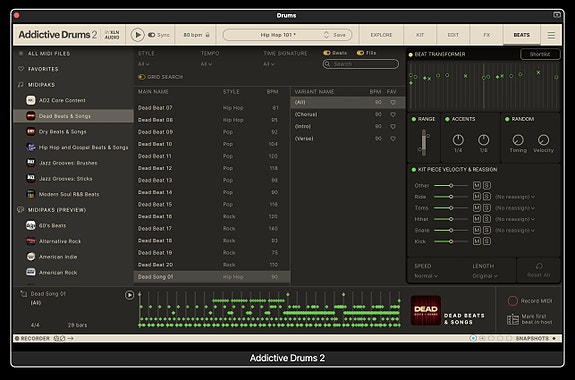Select the Modern Soul R&B Beats icon
Viewport: 575px width, 380px height.
coord(31,194)
